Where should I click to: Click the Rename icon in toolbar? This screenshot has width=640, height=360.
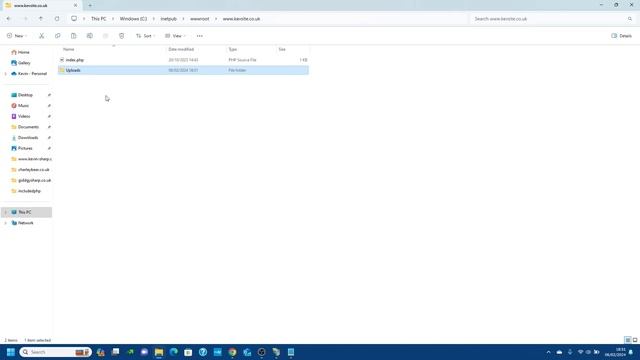[x=90, y=36]
